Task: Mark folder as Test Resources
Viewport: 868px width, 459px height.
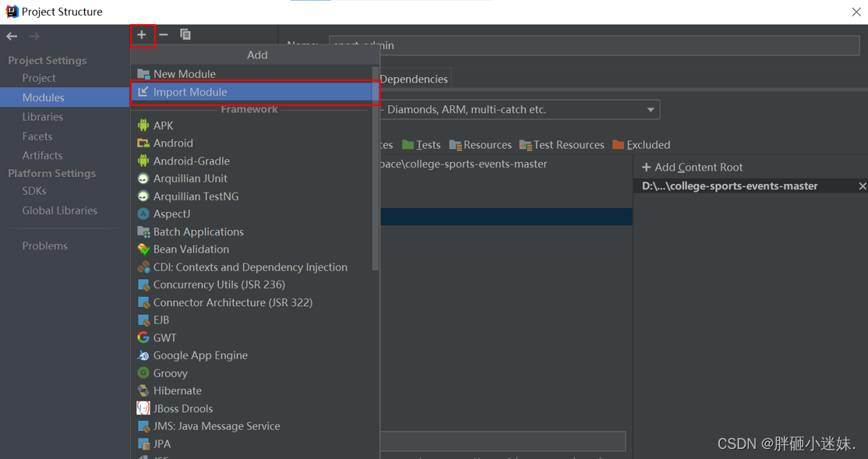Action: [x=562, y=145]
